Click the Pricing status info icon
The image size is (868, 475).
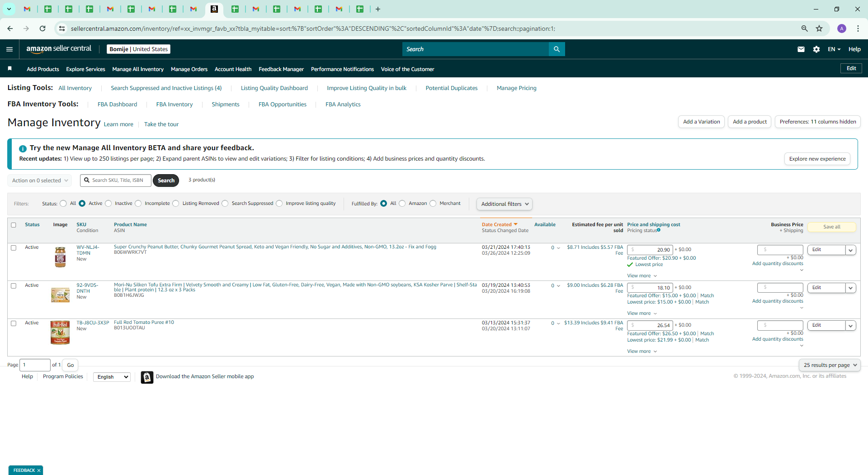[x=659, y=230]
